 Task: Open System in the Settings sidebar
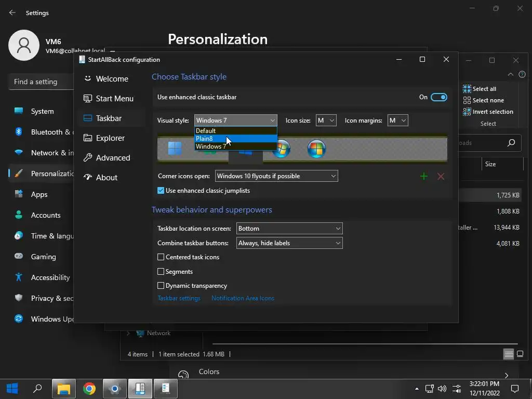point(42,111)
